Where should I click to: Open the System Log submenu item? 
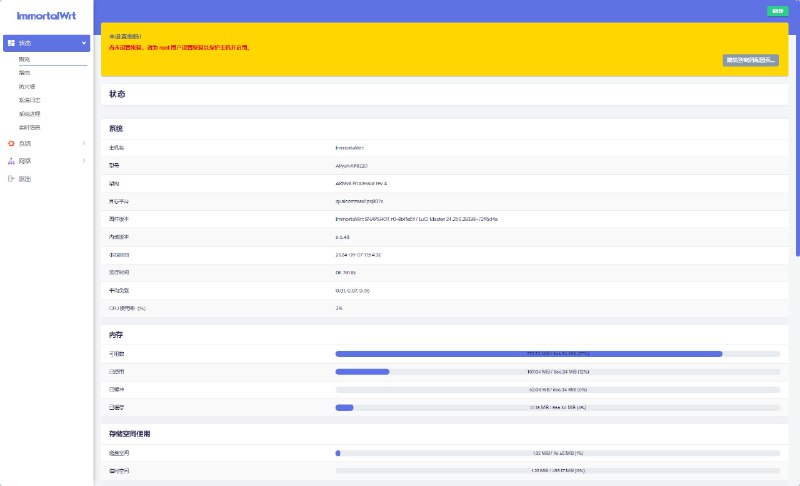(30, 100)
